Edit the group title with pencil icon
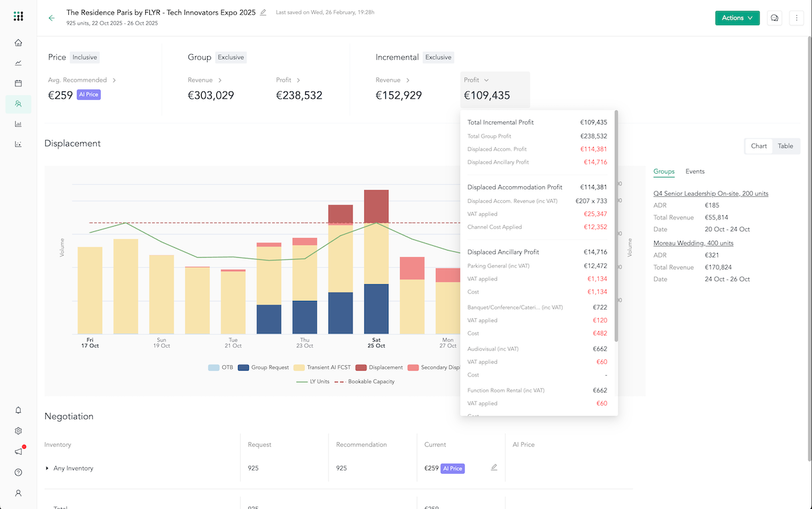This screenshot has height=509, width=812. click(263, 13)
